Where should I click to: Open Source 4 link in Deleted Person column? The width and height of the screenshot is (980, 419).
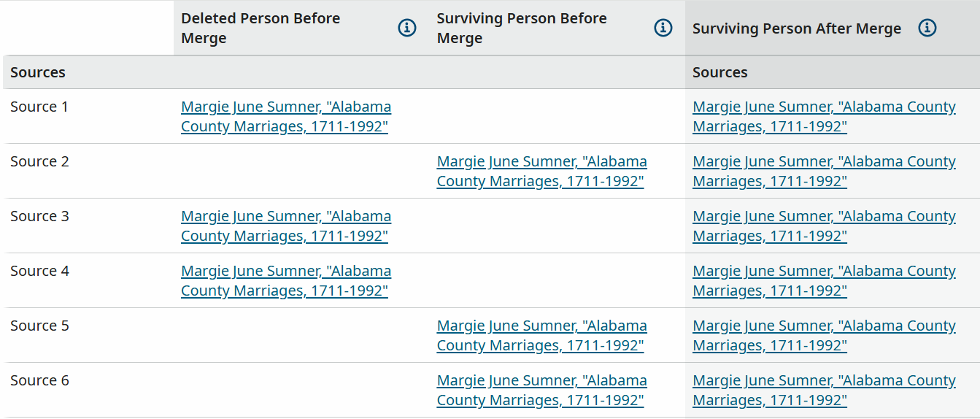click(x=285, y=281)
